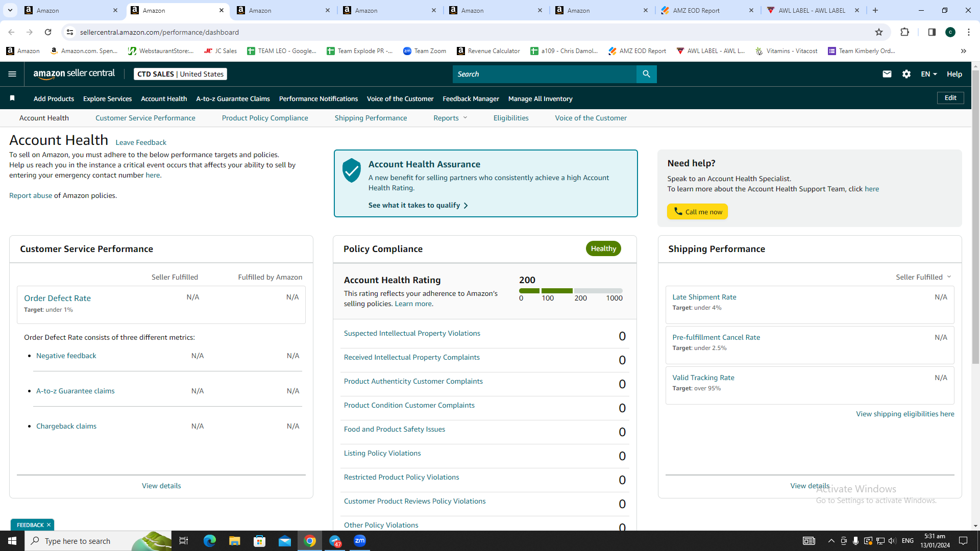Click the search magnifier button
980x551 pixels.
(646, 74)
